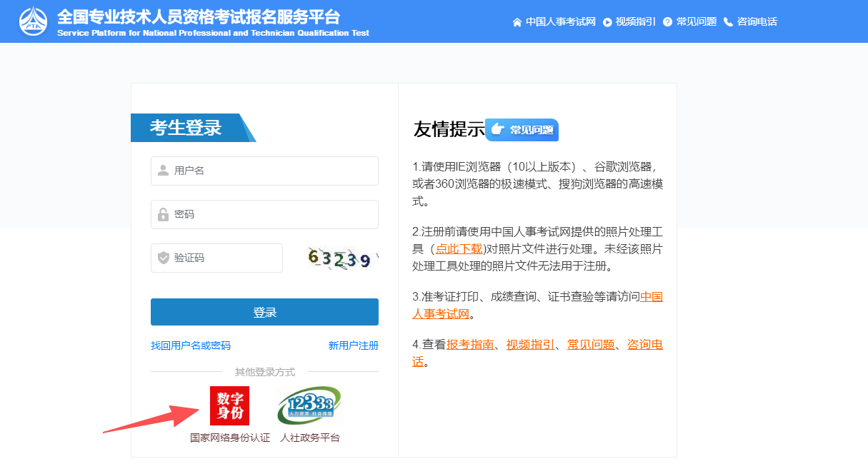Click the 点此下载 photo tool link
Viewport: 868px width, 469px height.
tap(459, 248)
